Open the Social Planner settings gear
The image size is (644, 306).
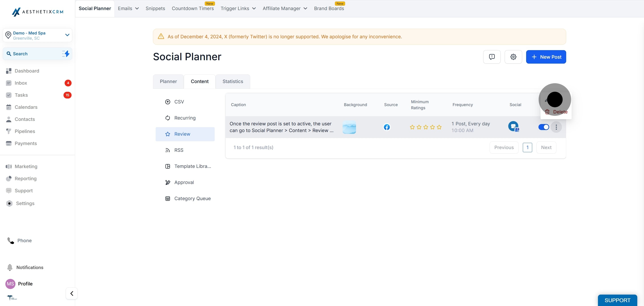point(513,57)
